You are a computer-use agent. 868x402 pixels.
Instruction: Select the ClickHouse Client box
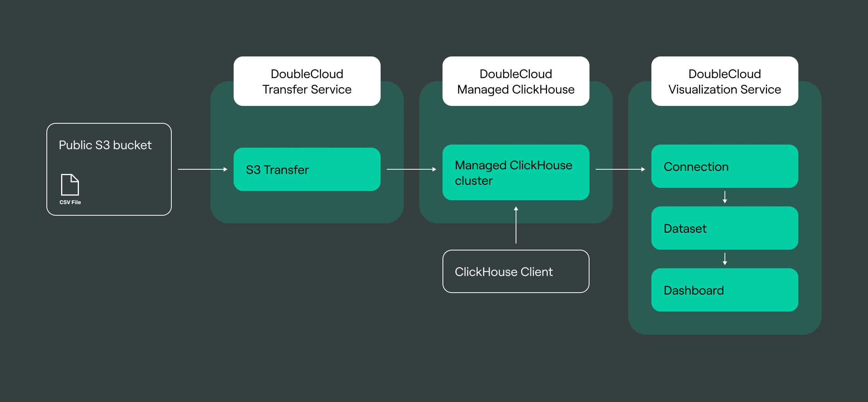pos(516,271)
